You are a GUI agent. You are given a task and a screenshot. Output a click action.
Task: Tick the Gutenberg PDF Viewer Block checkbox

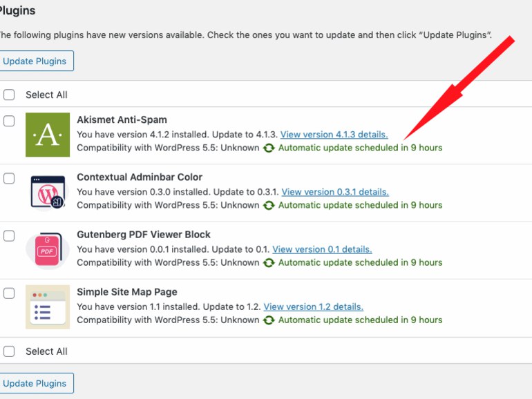coord(9,235)
